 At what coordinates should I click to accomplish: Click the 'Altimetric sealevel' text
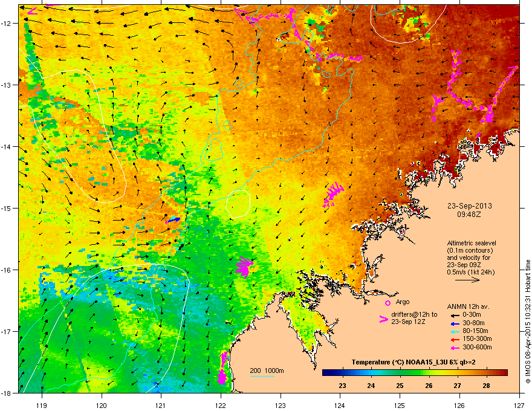coord(472,243)
